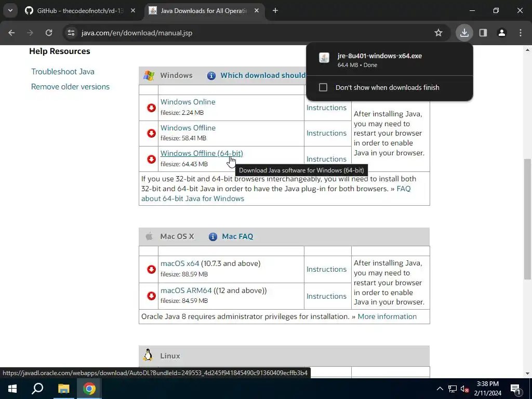The image size is (532, 399).
Task: Open the Remove older versions link
Action: click(70, 87)
